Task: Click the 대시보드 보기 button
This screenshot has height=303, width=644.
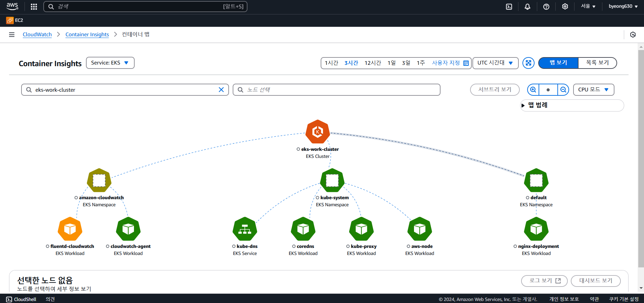Action: 596,281
